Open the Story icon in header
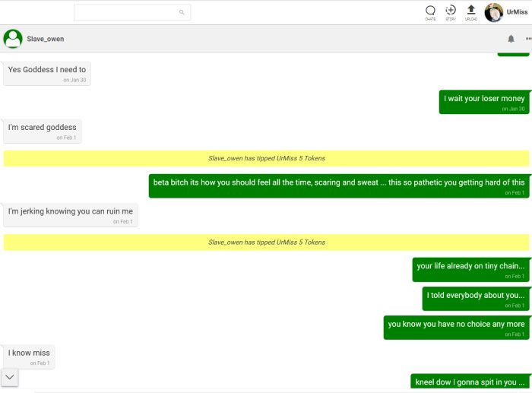 click(451, 11)
